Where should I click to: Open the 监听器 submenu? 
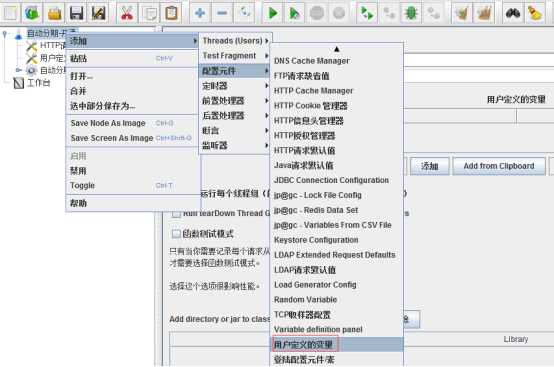tap(235, 145)
